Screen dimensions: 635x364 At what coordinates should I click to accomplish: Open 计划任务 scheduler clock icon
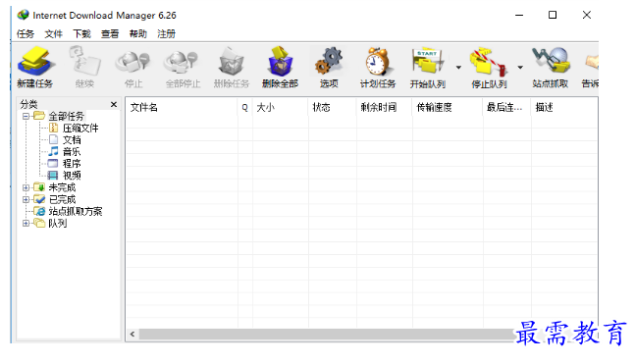point(378,67)
